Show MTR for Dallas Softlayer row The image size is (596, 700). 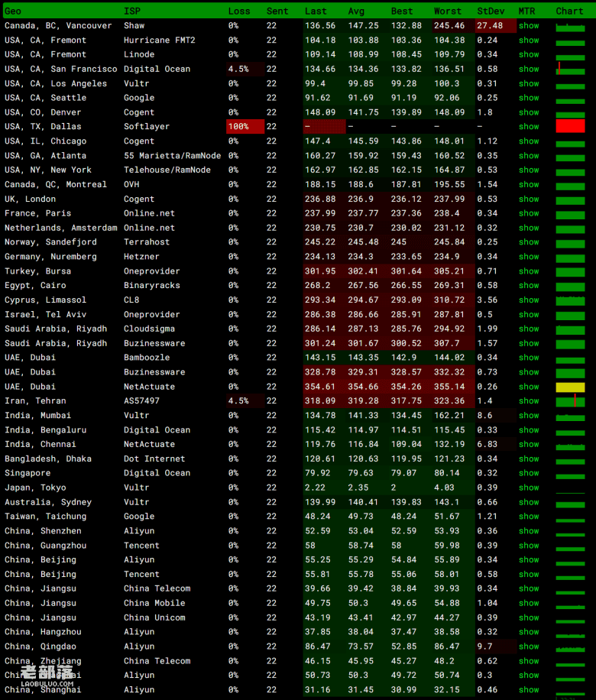pyautogui.click(x=529, y=127)
